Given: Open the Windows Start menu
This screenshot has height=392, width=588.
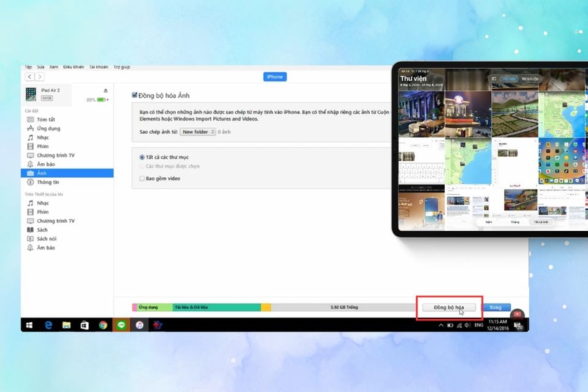Looking at the screenshot, I should point(29,325).
